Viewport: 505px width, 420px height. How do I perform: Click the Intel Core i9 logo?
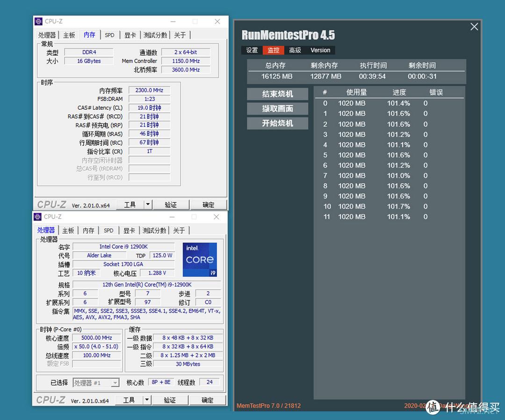(200, 259)
